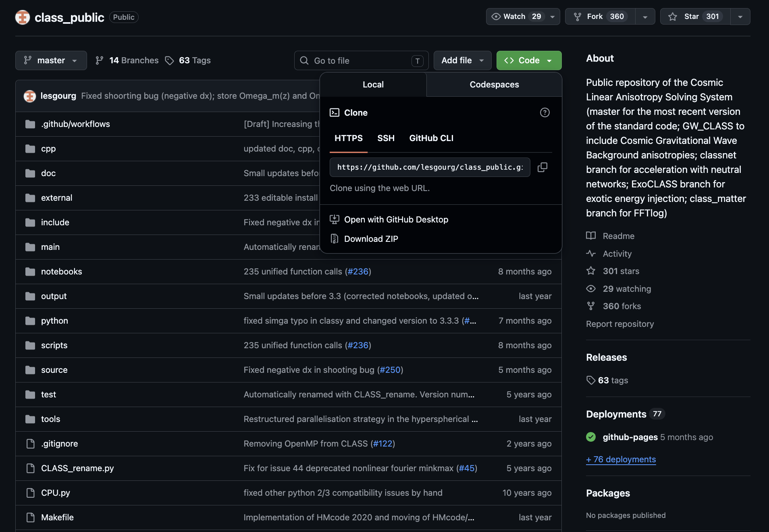Click the star icon beside 301 stars
This screenshot has height=532, width=769.
pos(591,271)
